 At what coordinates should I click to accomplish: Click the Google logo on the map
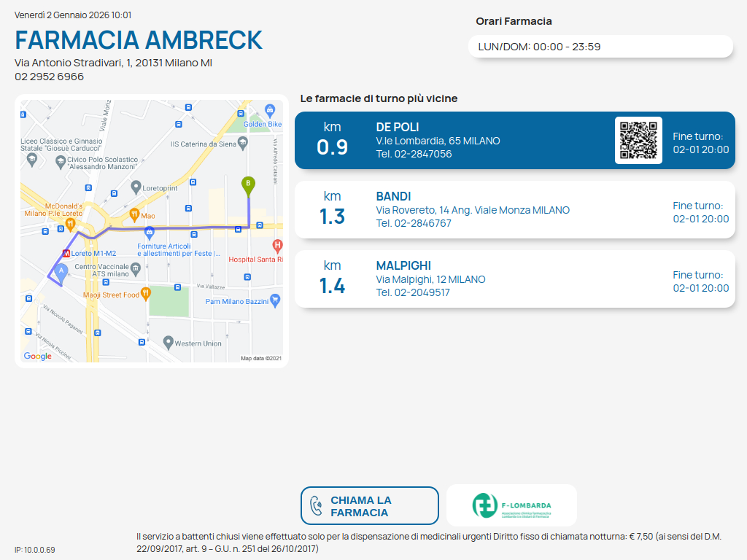38,356
